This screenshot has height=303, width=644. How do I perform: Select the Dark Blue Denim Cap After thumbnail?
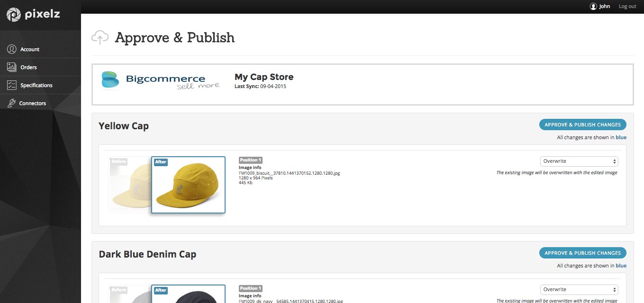pyautogui.click(x=189, y=295)
